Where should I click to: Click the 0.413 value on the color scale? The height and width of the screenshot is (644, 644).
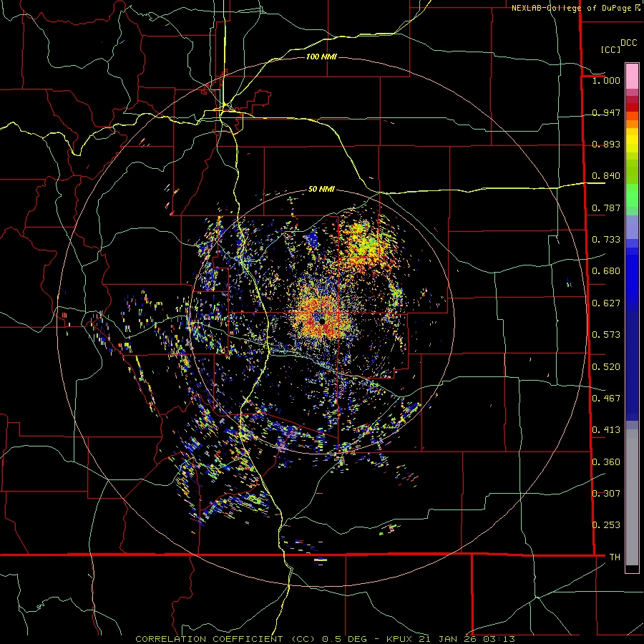pyautogui.click(x=606, y=430)
